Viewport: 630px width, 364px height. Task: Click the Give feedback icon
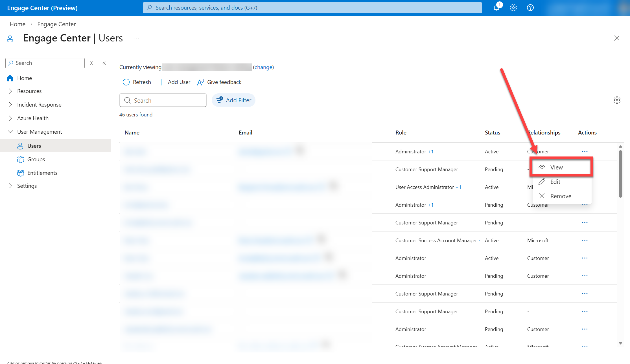pos(200,82)
